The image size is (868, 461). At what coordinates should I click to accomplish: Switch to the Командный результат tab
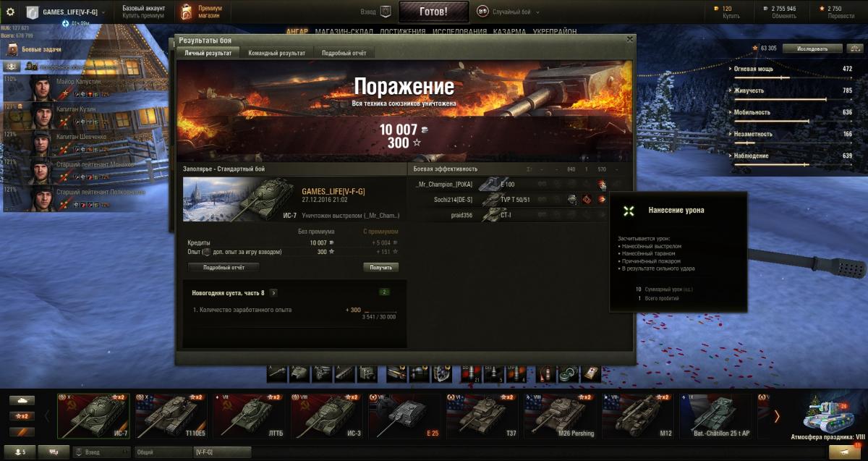276,53
